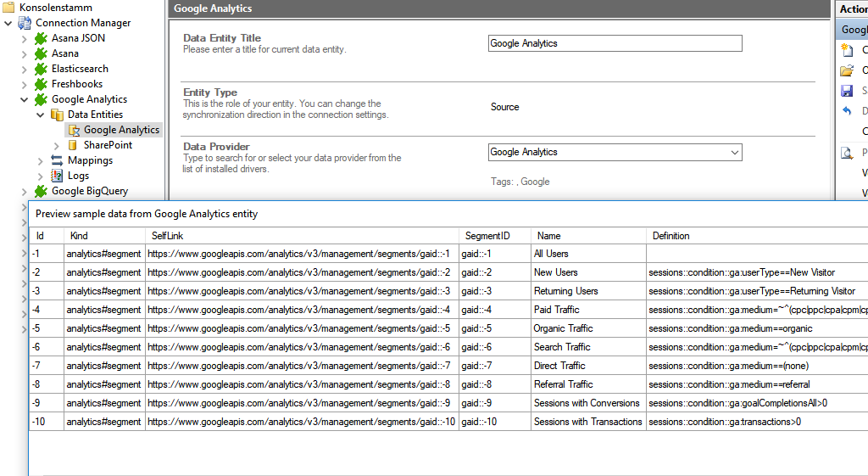Screen dimensions: 868x476
Task: Sort by the Name column header
Action: click(x=549, y=236)
